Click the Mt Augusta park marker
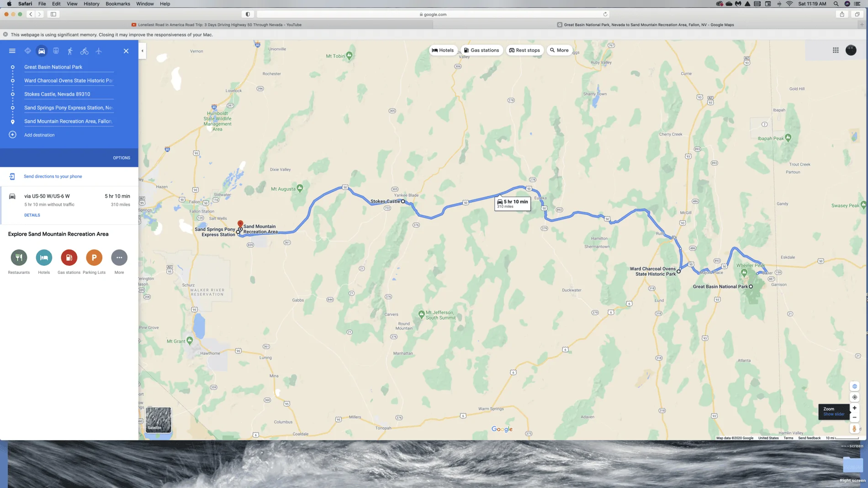 [300, 188]
